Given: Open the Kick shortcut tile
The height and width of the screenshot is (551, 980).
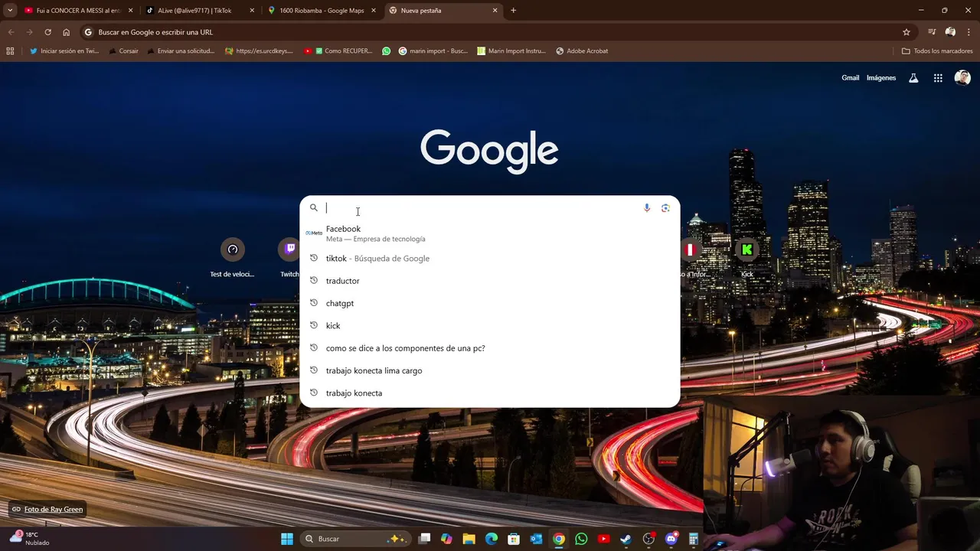Looking at the screenshot, I should (747, 258).
